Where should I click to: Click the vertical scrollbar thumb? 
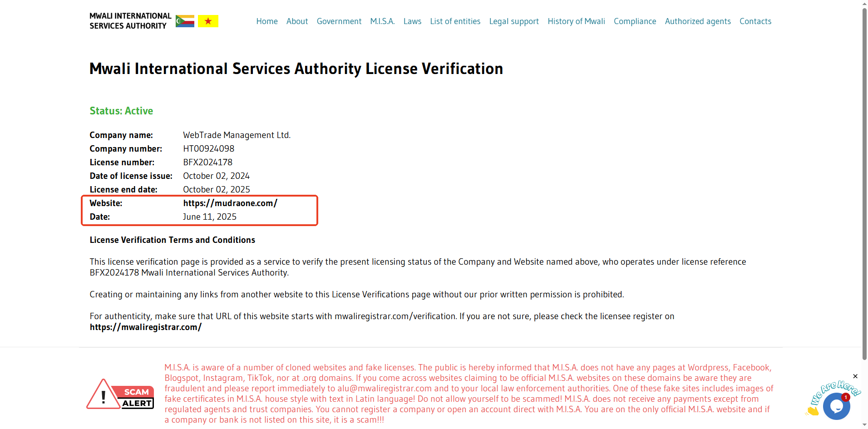pyautogui.click(x=864, y=184)
